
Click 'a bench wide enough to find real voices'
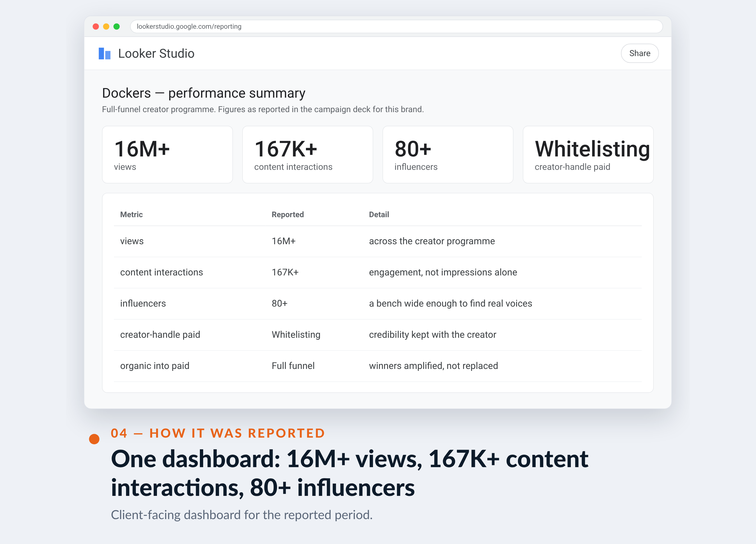click(x=450, y=304)
